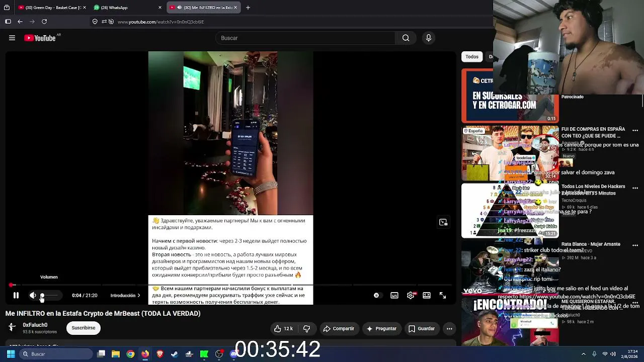The width and height of the screenshot is (644, 362).
Task: Open the Windows Start menu
Action: tap(11, 354)
